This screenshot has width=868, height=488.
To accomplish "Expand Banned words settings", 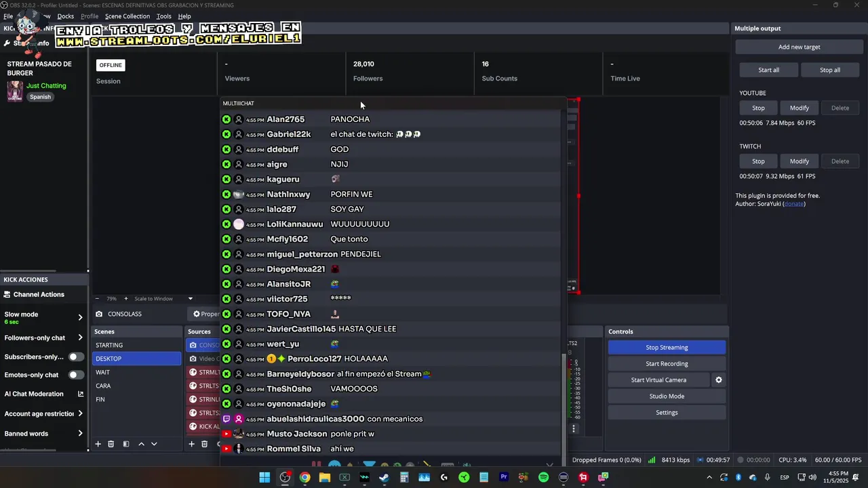I will click(80, 434).
